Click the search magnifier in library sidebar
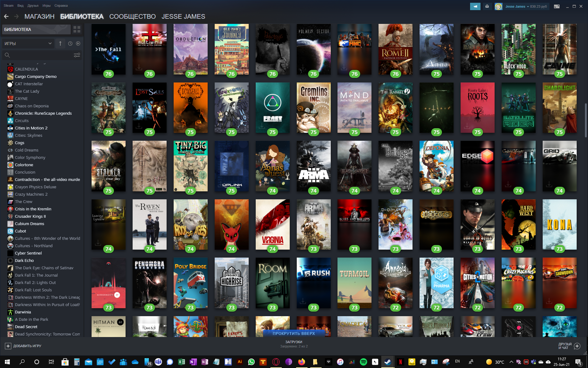The width and height of the screenshot is (588, 368). coord(7,55)
